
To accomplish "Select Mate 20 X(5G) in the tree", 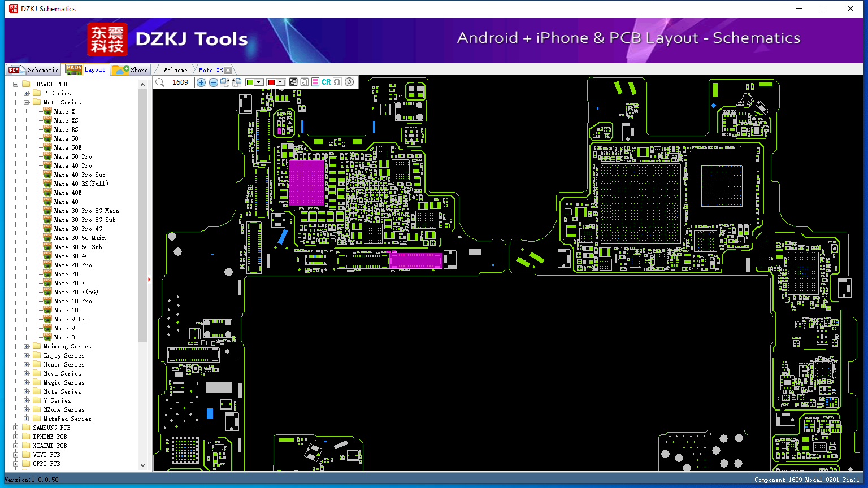I will pyautogui.click(x=76, y=292).
